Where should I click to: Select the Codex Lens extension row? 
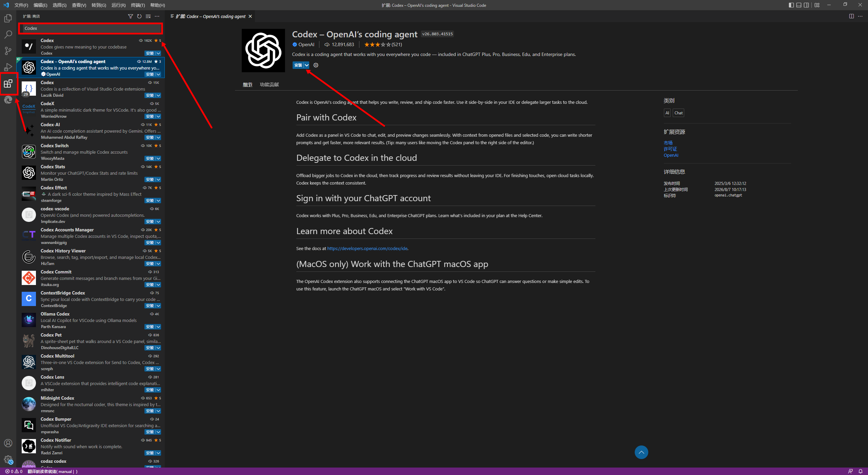pos(91,383)
